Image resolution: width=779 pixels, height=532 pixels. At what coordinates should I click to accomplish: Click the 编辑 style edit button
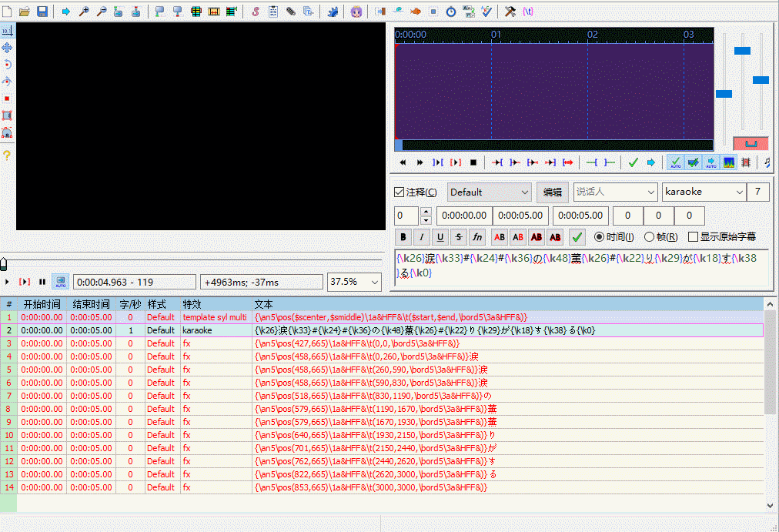[x=553, y=192]
